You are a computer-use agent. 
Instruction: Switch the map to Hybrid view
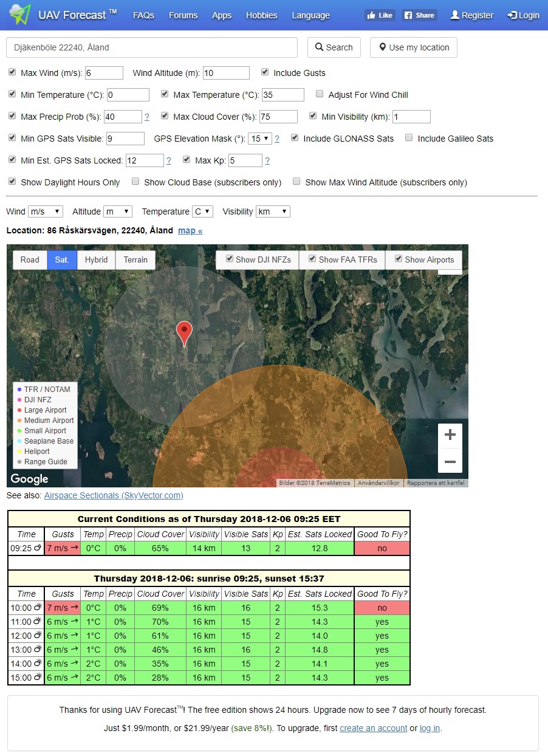(96, 259)
